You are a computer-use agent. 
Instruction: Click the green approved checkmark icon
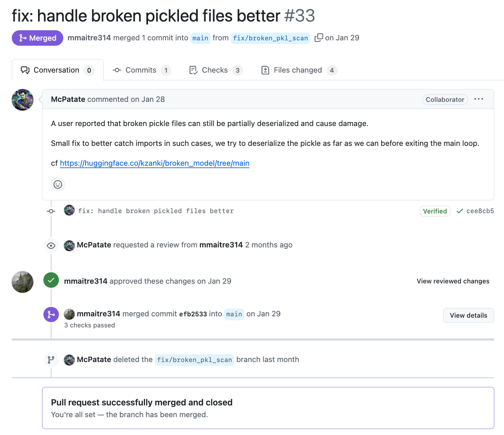click(51, 280)
